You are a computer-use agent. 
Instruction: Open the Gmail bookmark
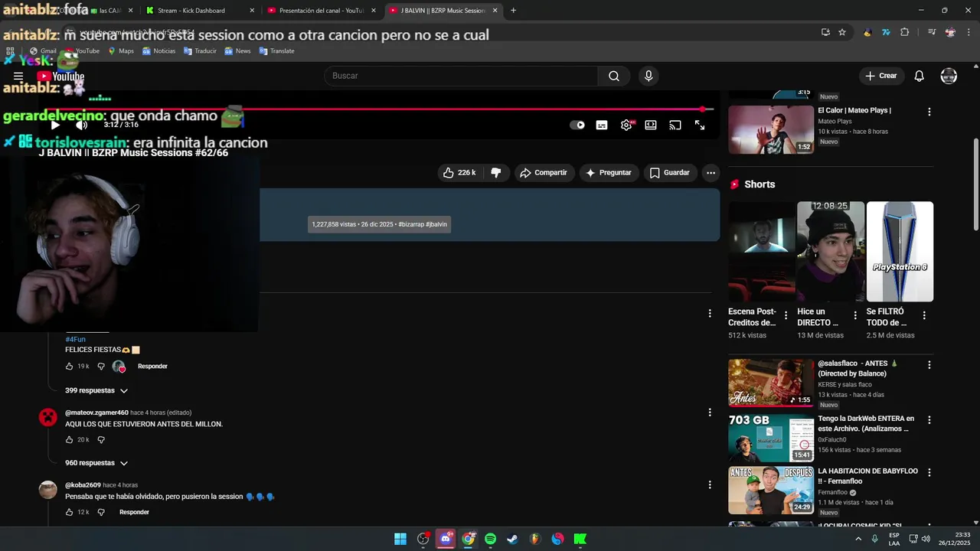pyautogui.click(x=43, y=51)
